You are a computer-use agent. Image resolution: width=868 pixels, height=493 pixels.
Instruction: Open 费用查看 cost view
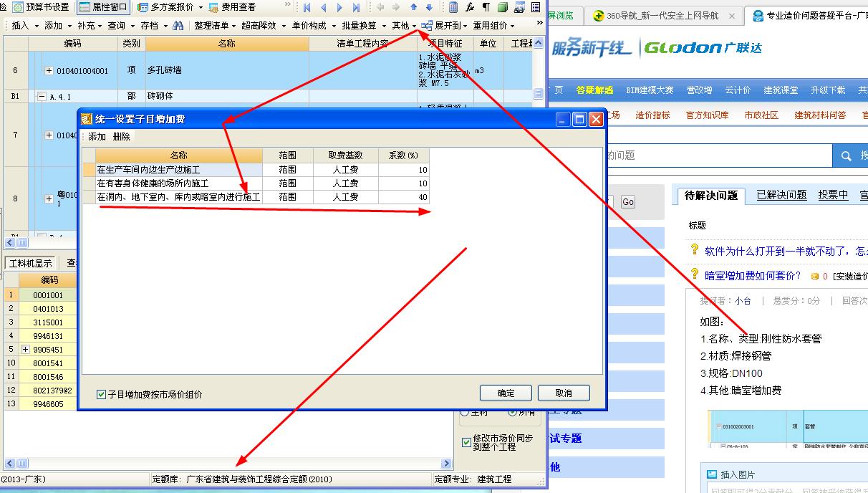tap(233, 7)
